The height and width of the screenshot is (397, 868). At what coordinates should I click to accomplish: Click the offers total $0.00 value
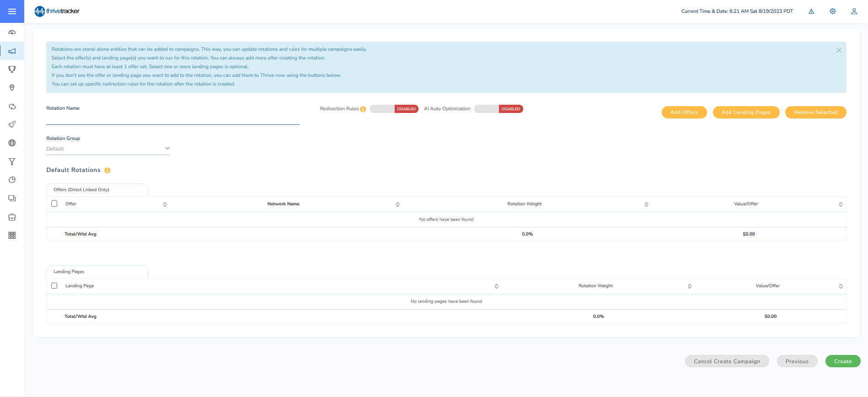(x=749, y=234)
